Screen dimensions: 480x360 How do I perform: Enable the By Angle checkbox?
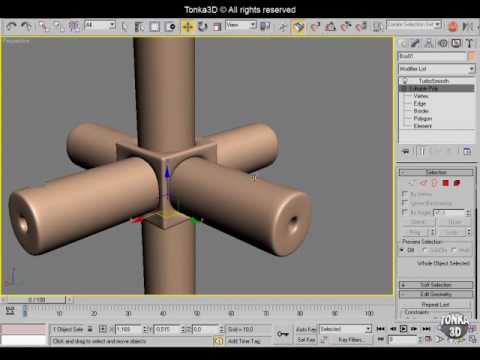405,212
